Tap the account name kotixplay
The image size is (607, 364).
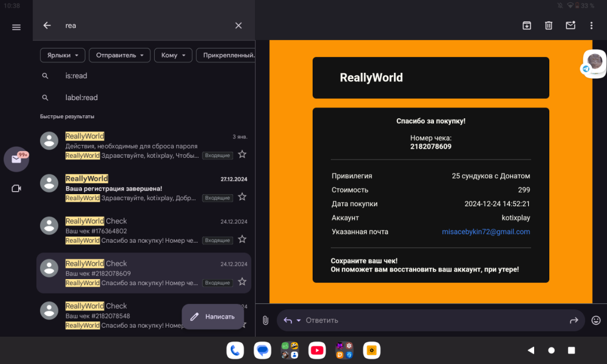click(515, 218)
